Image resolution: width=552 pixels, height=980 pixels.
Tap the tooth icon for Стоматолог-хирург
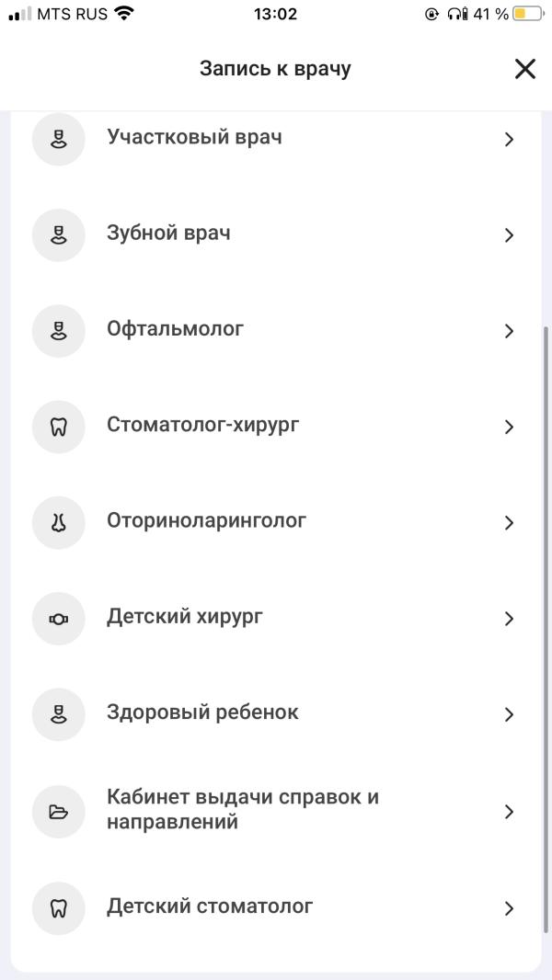[58, 427]
